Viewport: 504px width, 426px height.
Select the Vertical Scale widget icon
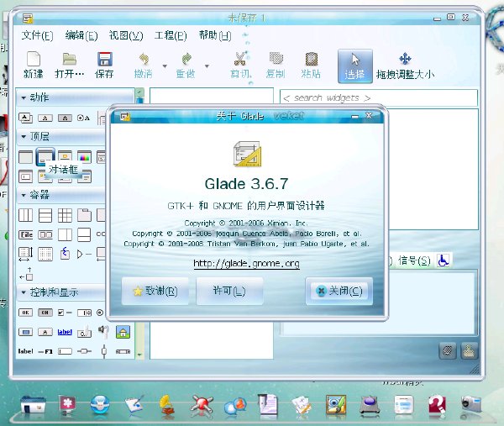pos(104,351)
